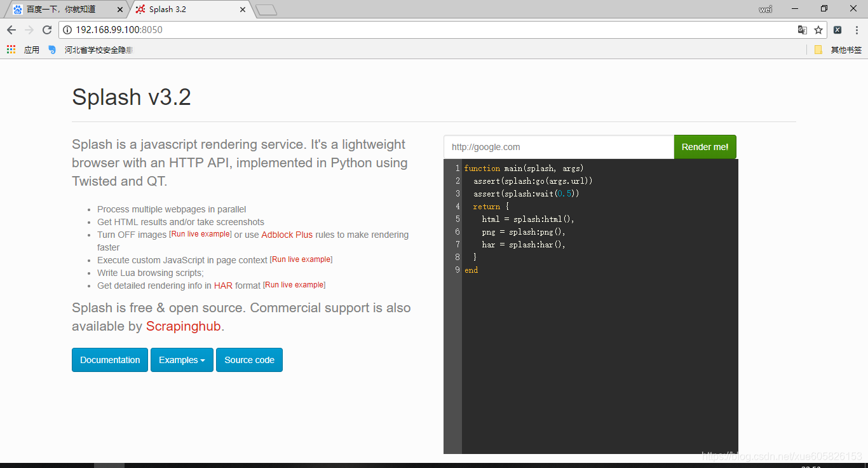Click code line html = splash:html(),

pyautogui.click(x=528, y=219)
